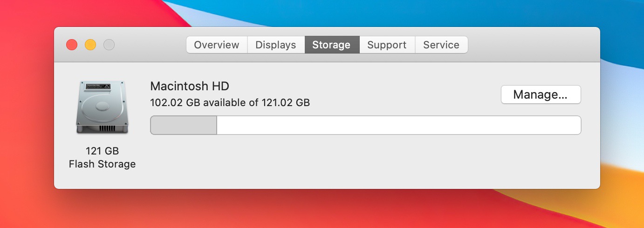The height and width of the screenshot is (228, 644).
Task: Click the grayed-out zoom window button
Action: tap(109, 45)
